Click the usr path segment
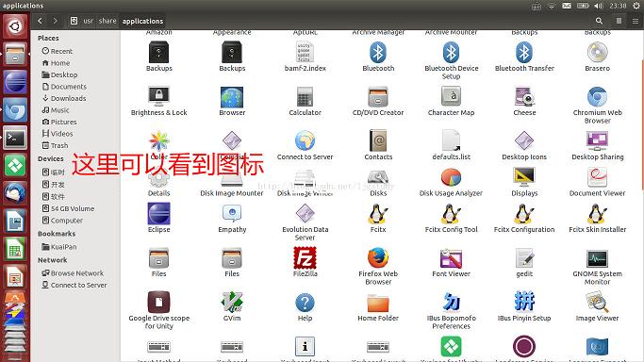 [89, 21]
